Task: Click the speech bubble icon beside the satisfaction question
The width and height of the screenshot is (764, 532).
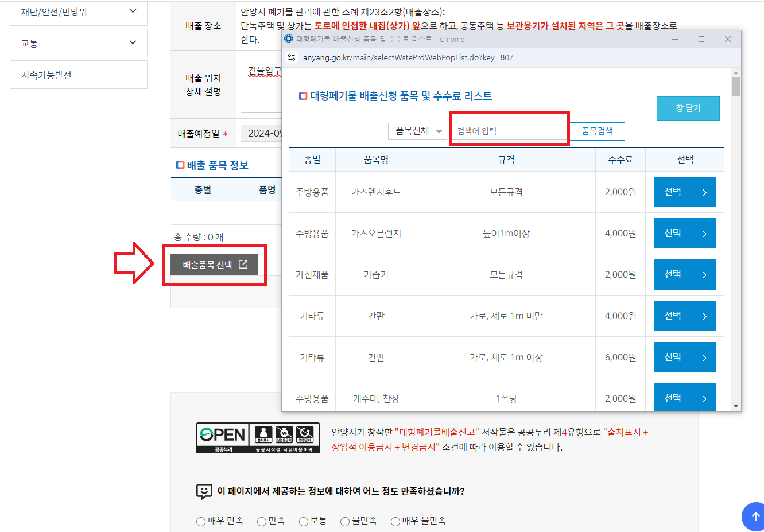Action: (x=203, y=491)
